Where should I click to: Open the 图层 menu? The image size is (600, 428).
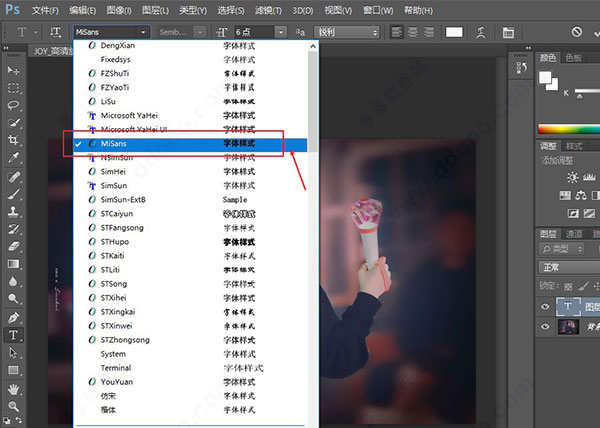(155, 10)
